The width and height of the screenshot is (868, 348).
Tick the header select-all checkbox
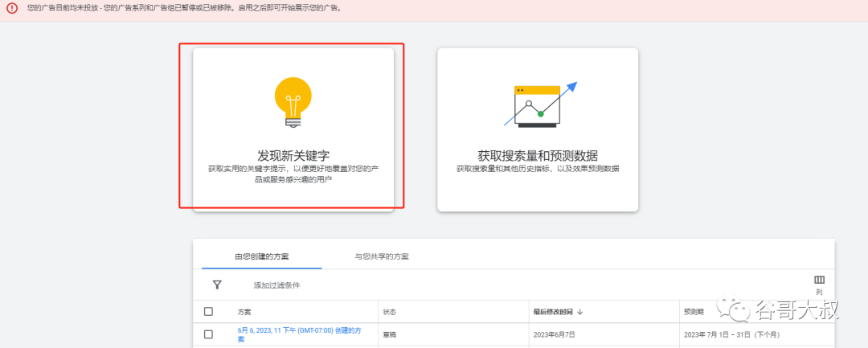click(208, 312)
